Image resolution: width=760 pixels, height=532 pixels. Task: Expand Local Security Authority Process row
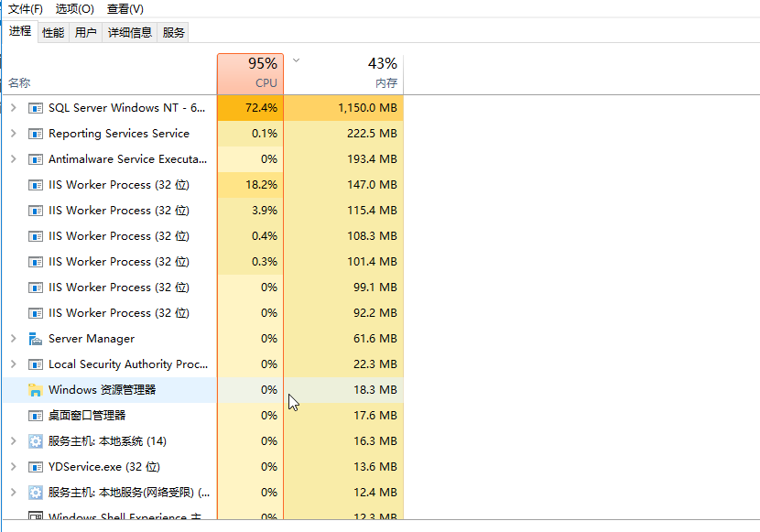point(14,364)
